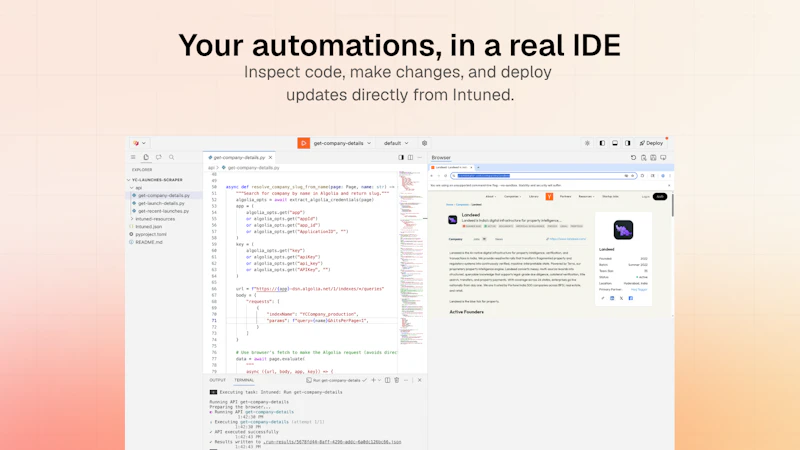Open get-recent-launches.py file
The height and width of the screenshot is (450, 800).
(163, 211)
